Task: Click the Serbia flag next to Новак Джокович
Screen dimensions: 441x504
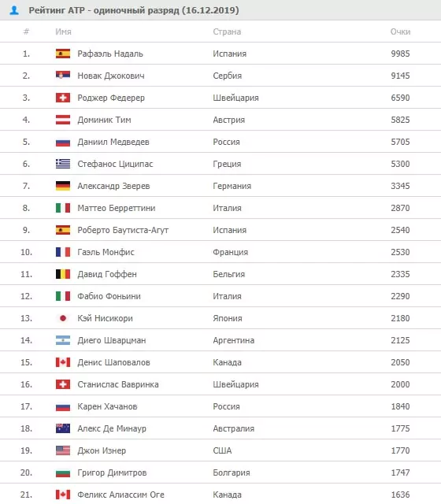Action: click(63, 76)
